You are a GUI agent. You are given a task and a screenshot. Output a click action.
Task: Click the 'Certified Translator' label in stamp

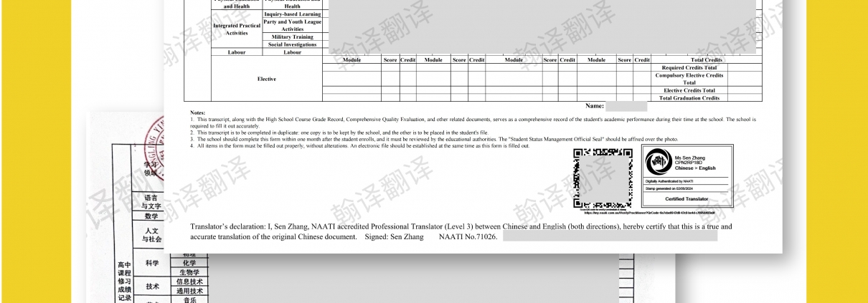687,198
